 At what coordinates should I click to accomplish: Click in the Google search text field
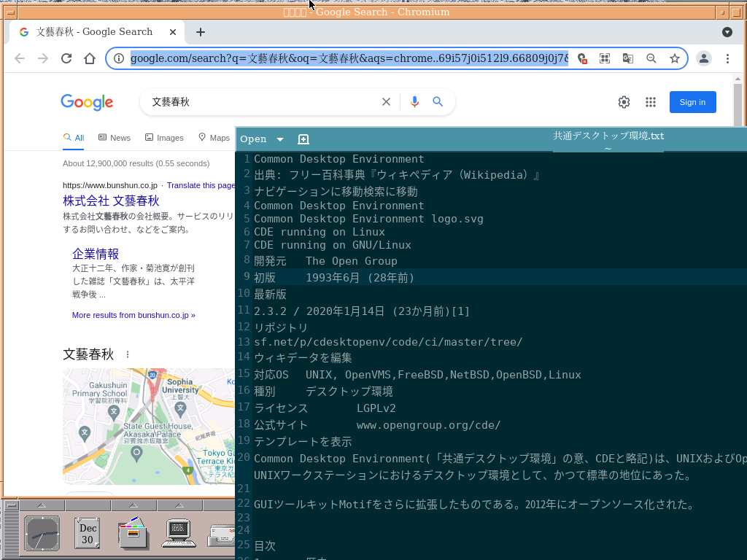(x=262, y=102)
